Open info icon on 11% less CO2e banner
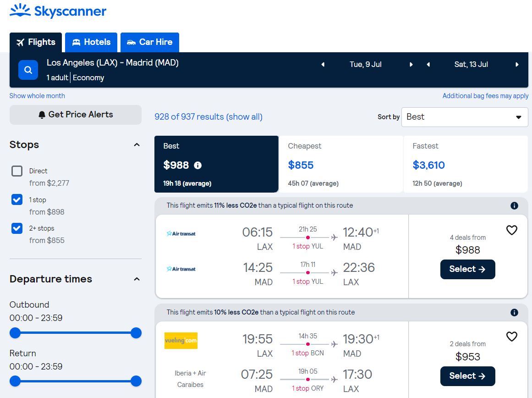This screenshot has height=398, width=532. [514, 205]
